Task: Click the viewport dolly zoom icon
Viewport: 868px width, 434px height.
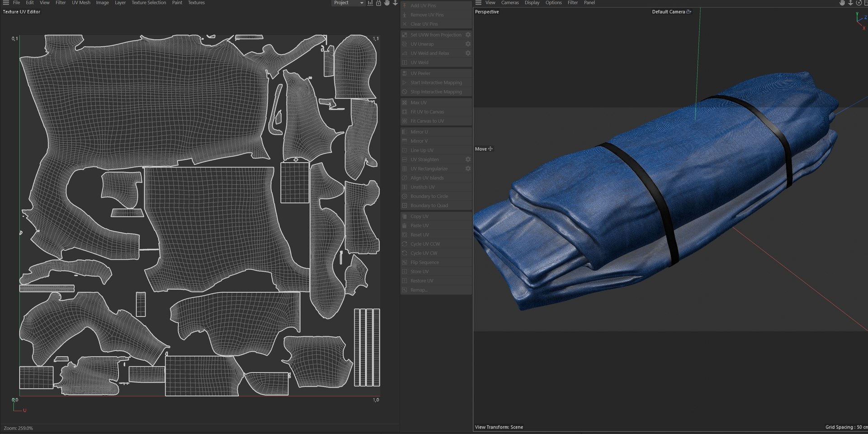Action: coord(850,3)
